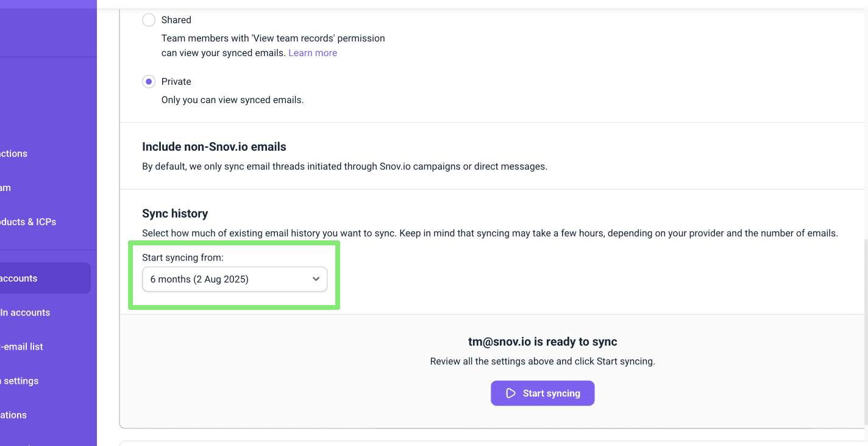
Task: Open the sidebar entry ending in 'ations'
Action: tap(13, 415)
